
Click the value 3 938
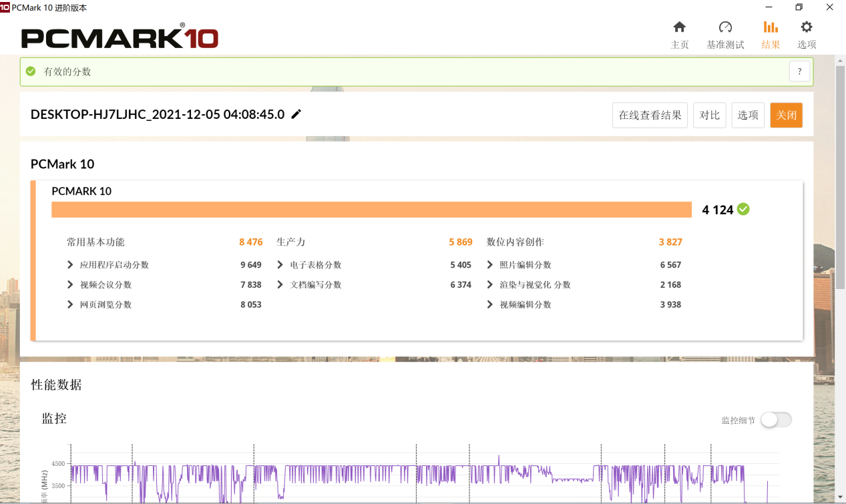pyautogui.click(x=670, y=305)
